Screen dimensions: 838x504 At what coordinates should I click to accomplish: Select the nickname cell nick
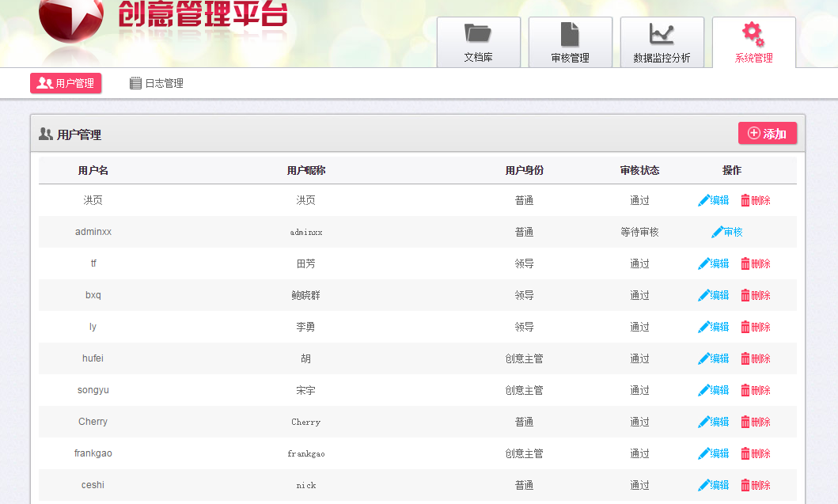pyautogui.click(x=305, y=485)
